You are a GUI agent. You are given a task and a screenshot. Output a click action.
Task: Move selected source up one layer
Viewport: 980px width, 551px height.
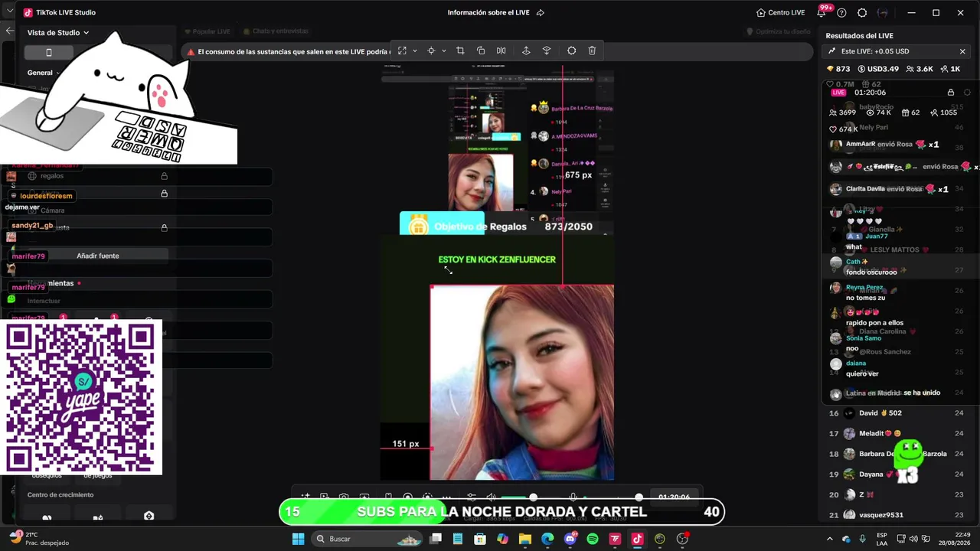(x=526, y=51)
